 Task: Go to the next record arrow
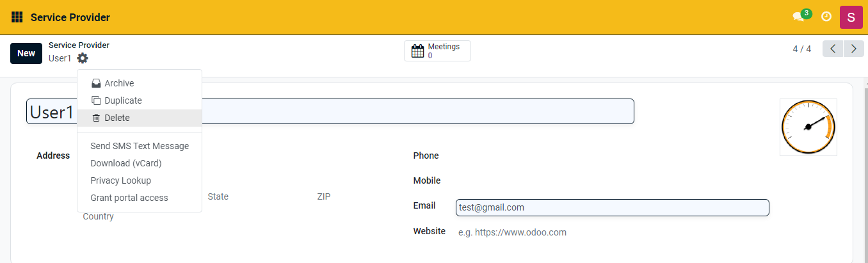[x=853, y=49]
